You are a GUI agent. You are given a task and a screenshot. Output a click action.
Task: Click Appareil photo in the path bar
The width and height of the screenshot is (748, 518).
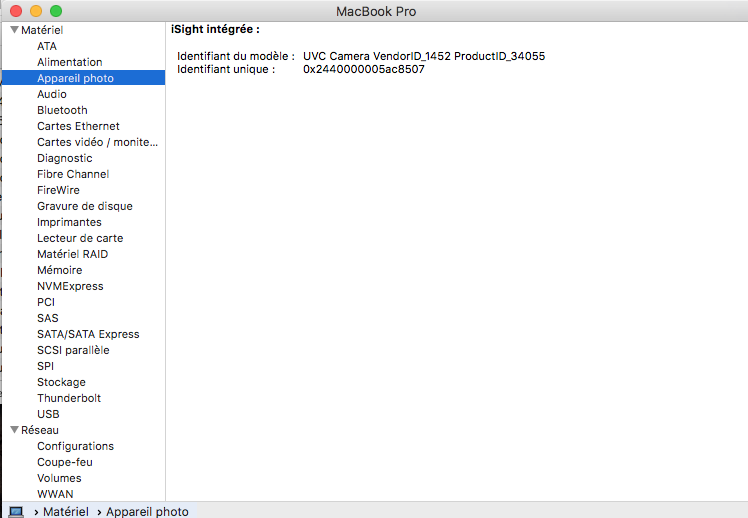coord(147,511)
